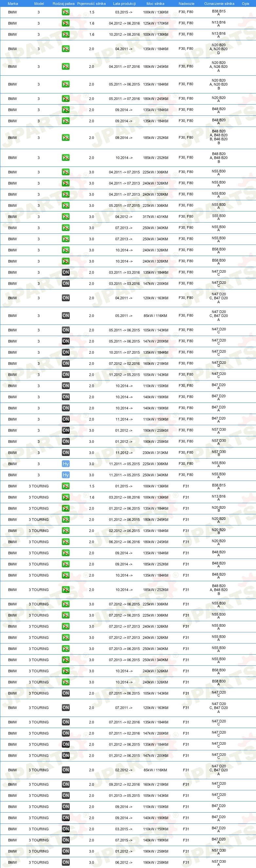Click the 09.2012 -> 02.2016 production years

tap(124, 784)
